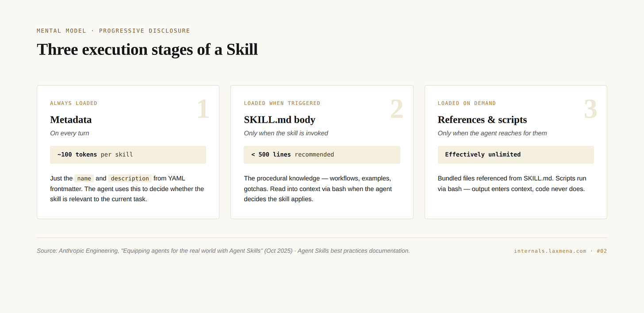Click the 'Three execution stages of a Skill' title
This screenshot has width=644, height=313.
147,49
